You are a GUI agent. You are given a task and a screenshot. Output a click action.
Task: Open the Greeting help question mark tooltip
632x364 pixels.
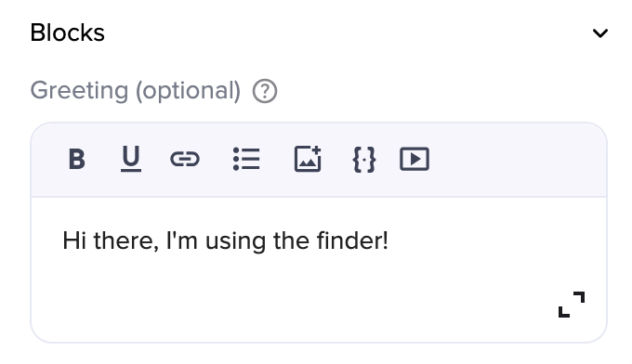point(265,91)
